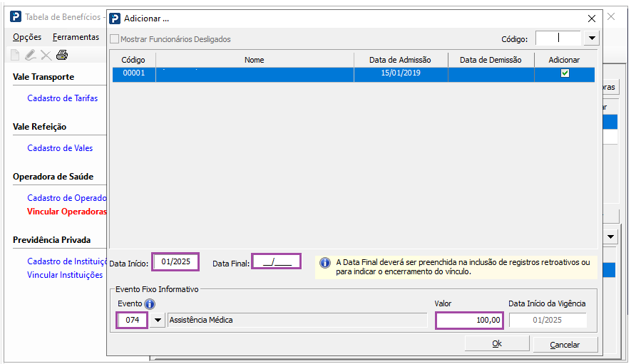Click the Data Final field
The height and width of the screenshot is (364, 631).
coord(277,262)
